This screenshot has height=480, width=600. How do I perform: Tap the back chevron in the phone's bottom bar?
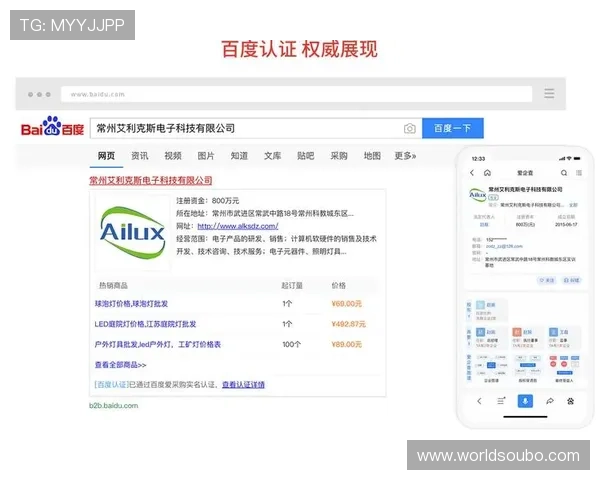coord(479,401)
